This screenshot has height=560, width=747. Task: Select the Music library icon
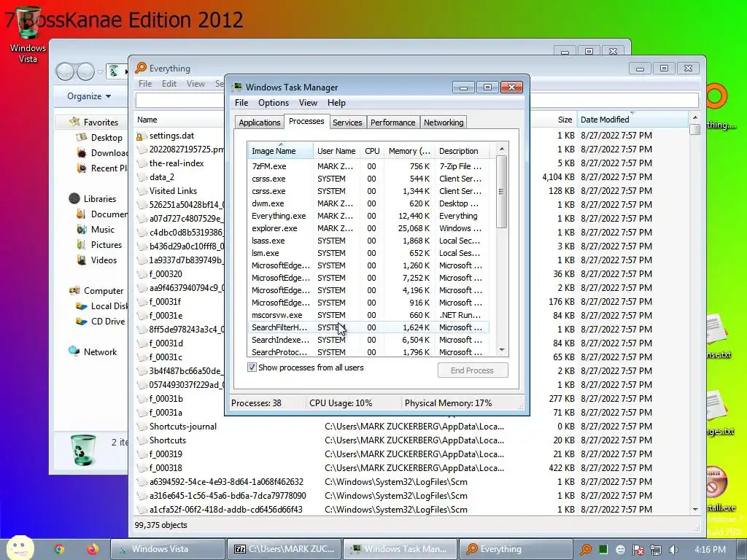[82, 230]
